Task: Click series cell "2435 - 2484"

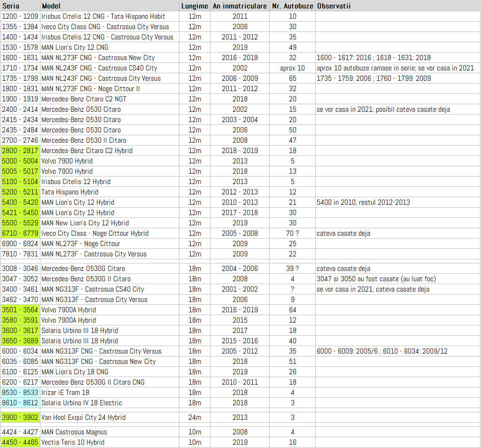Action: [20, 130]
